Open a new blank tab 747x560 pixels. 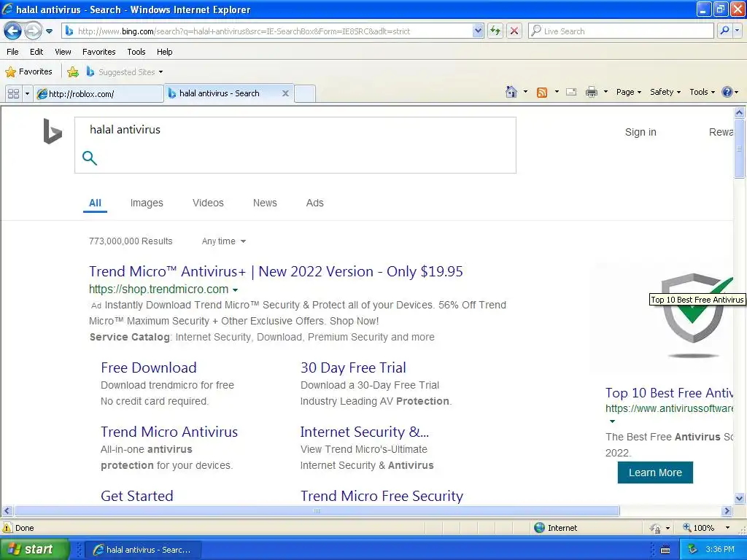pos(305,94)
